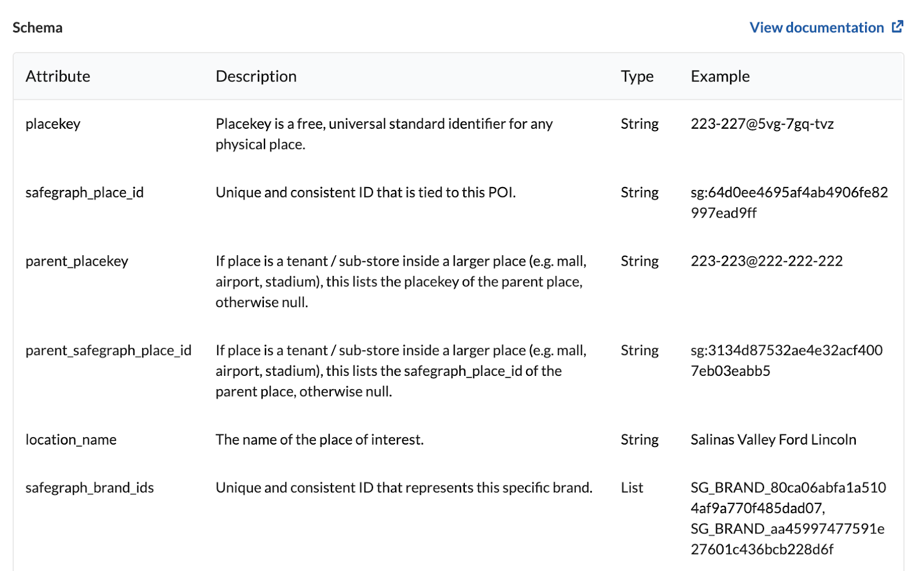Viewport: 924px width, 571px height.
Task: Select the description 'The name of the place of interest'
Action: 319,439
